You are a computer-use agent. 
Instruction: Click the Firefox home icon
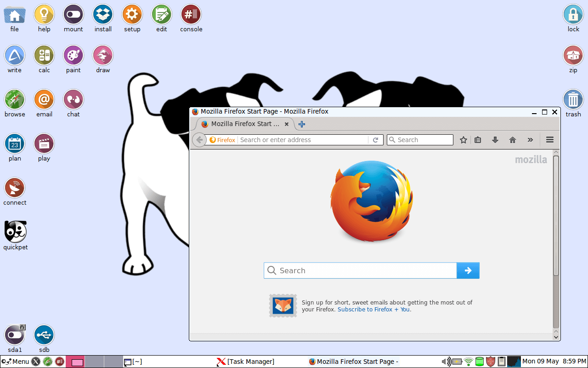(513, 140)
